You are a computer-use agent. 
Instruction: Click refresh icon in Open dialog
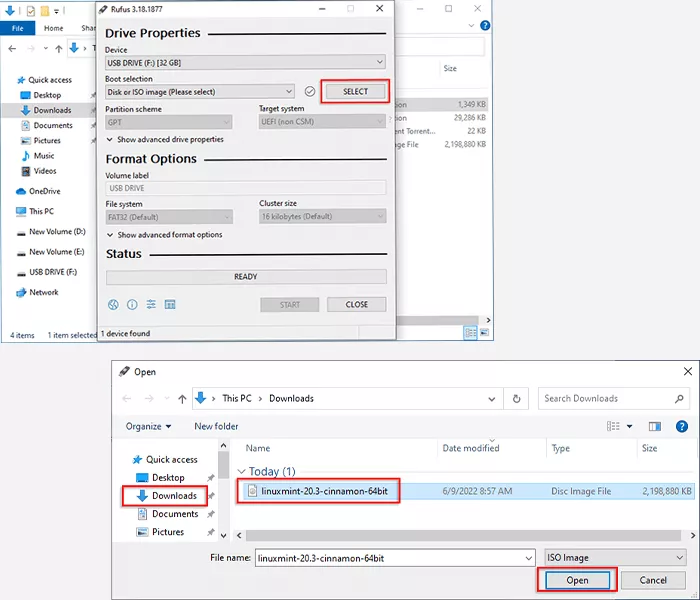[x=517, y=399]
